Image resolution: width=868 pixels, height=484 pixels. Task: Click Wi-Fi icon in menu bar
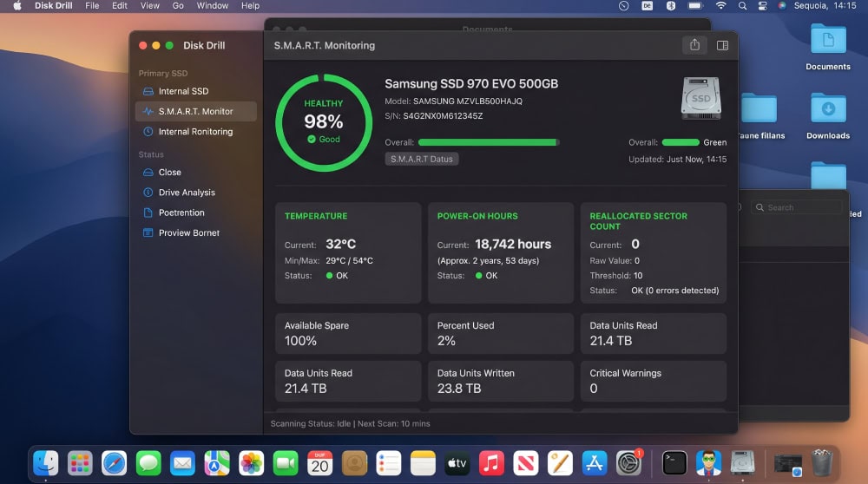coord(720,6)
